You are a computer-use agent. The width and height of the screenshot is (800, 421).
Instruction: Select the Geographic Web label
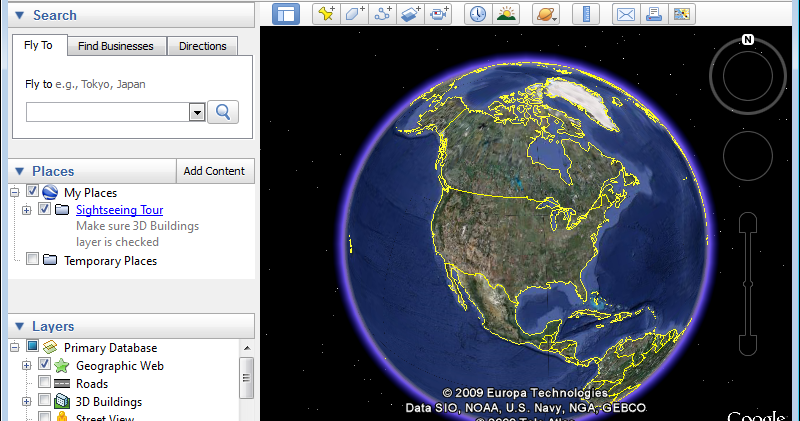120,366
